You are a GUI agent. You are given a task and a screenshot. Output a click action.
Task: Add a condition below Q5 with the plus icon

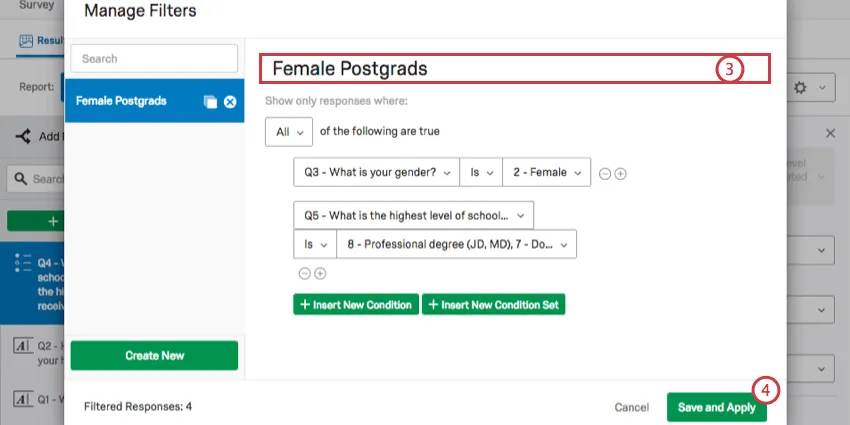[x=320, y=273]
